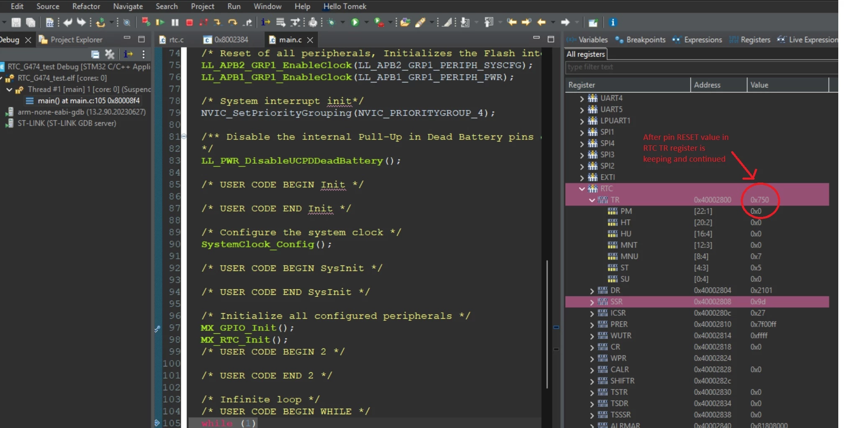The height and width of the screenshot is (428, 868).
Task: Open dropdown next to Debug bug icon
Action: tap(343, 22)
